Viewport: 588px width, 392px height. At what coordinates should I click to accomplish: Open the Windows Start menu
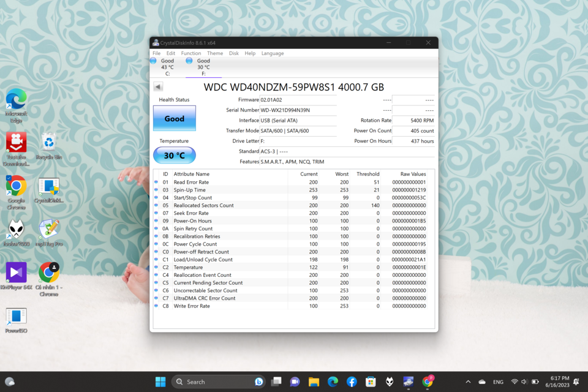point(160,382)
